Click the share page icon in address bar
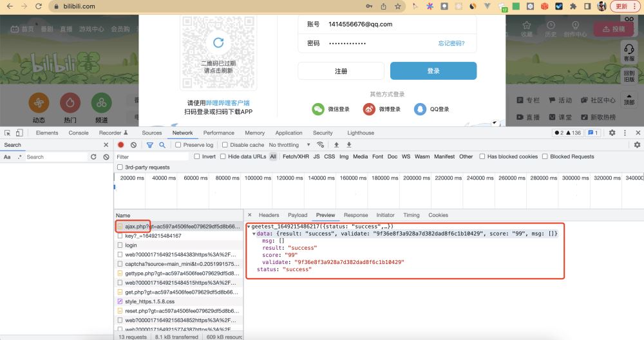This screenshot has height=340, width=644. tap(383, 6)
